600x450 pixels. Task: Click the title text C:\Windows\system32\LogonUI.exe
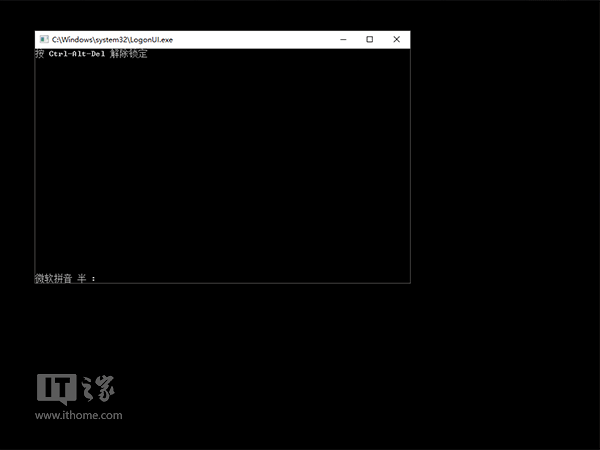tap(112, 40)
